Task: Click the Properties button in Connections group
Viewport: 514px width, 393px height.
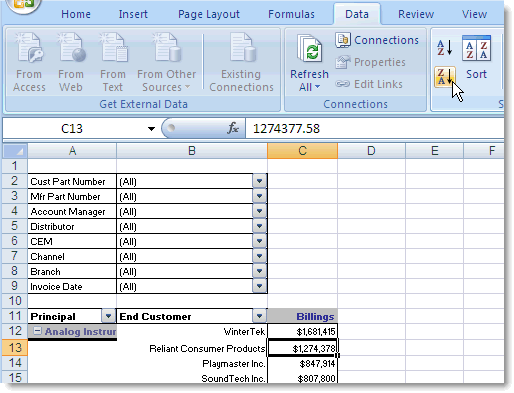Action: coord(371,62)
